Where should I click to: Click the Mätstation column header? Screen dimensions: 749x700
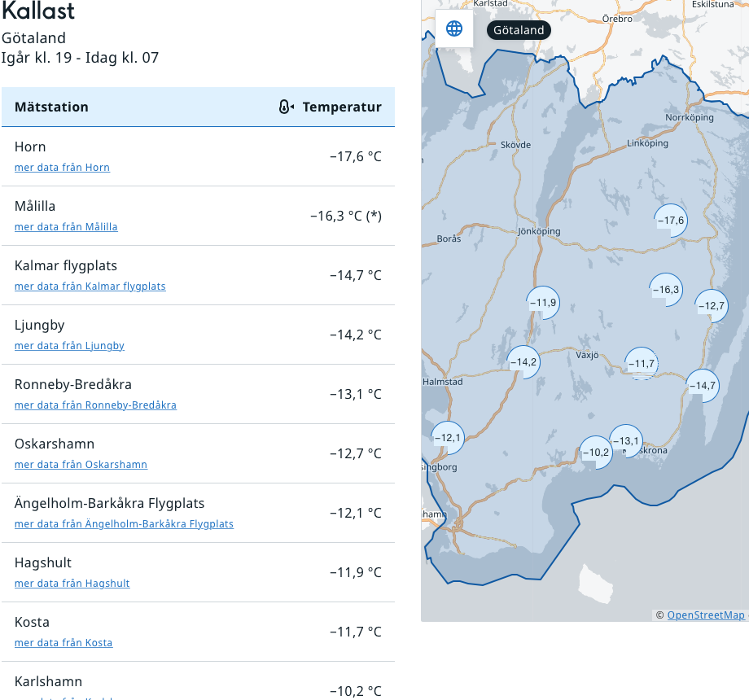click(x=51, y=107)
